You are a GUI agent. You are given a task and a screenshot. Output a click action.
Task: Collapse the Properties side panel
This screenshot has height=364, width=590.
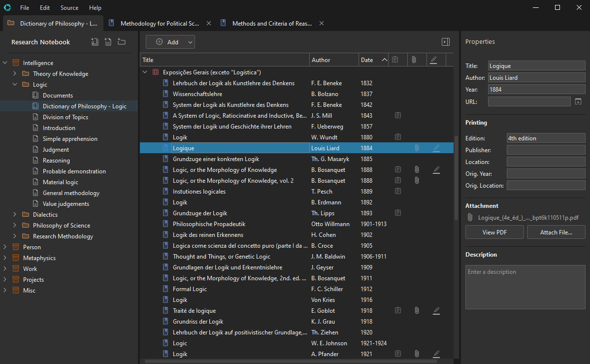pyautogui.click(x=445, y=42)
